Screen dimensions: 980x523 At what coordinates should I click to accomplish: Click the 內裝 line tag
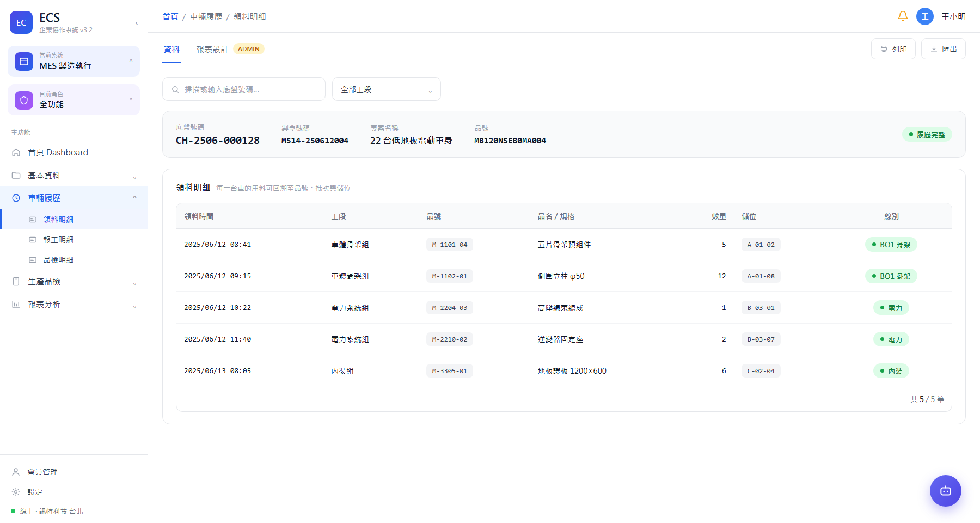click(x=891, y=371)
